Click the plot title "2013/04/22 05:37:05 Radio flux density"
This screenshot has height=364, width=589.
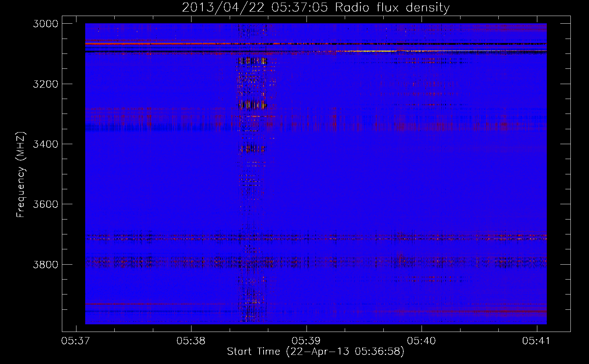(x=316, y=7)
